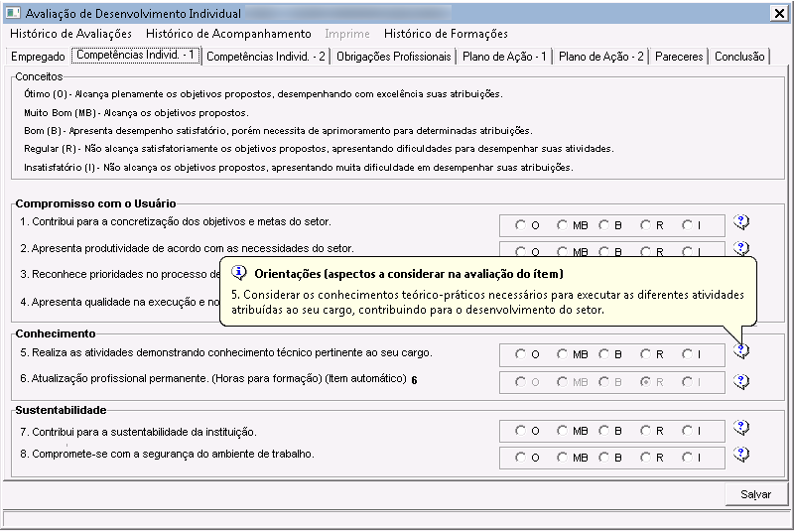Open Histórico de Avaliações menu
This screenshot has width=794, height=532.
(70, 34)
